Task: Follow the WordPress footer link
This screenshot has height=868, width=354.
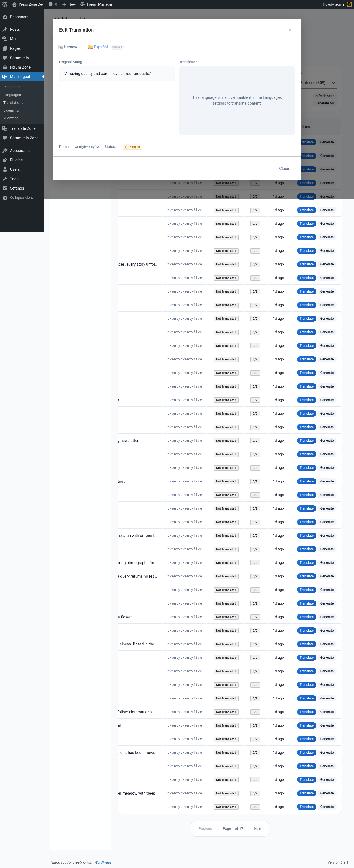Action: coord(103,862)
